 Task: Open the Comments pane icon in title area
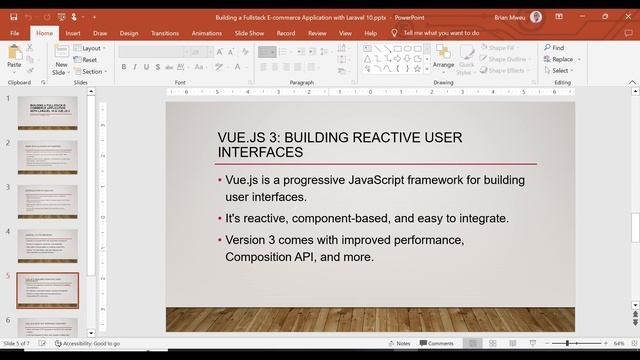628,33
